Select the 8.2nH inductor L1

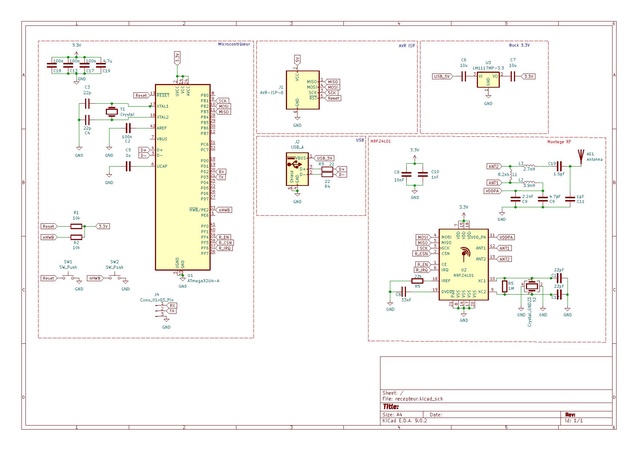click(x=510, y=174)
